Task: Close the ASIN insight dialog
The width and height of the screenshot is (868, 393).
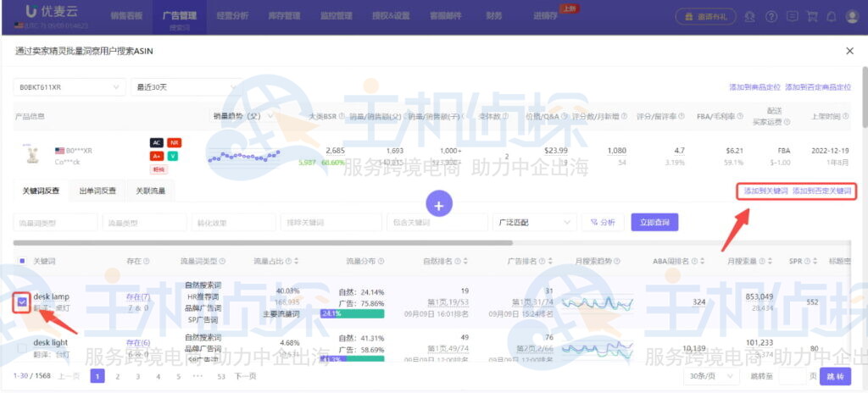Action: click(849, 51)
